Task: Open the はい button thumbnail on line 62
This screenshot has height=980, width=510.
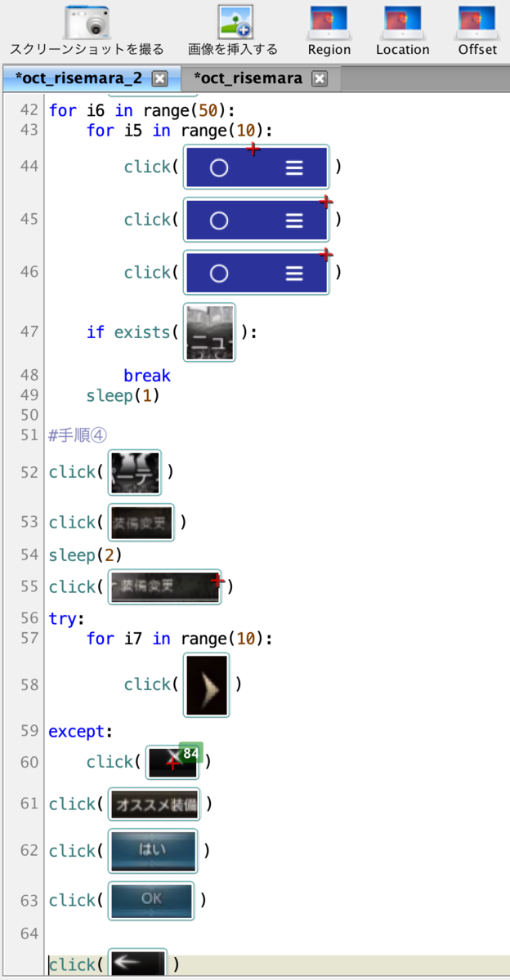Action: [153, 852]
